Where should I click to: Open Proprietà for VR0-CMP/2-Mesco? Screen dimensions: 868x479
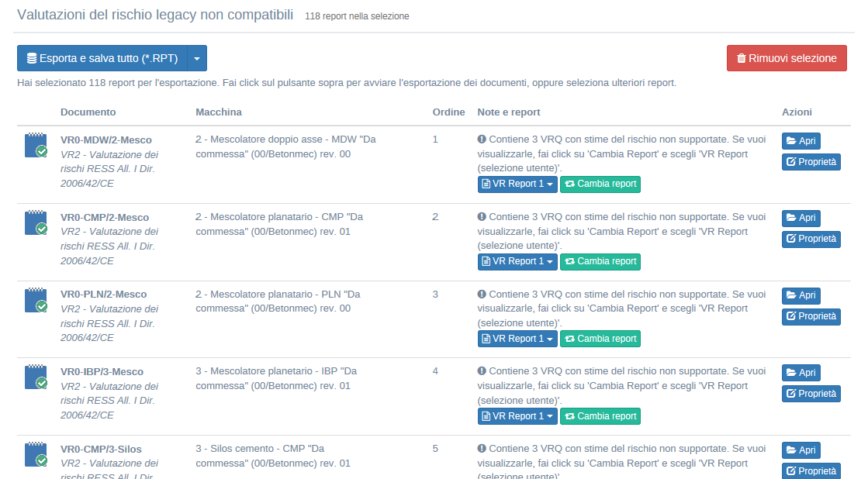811,239
